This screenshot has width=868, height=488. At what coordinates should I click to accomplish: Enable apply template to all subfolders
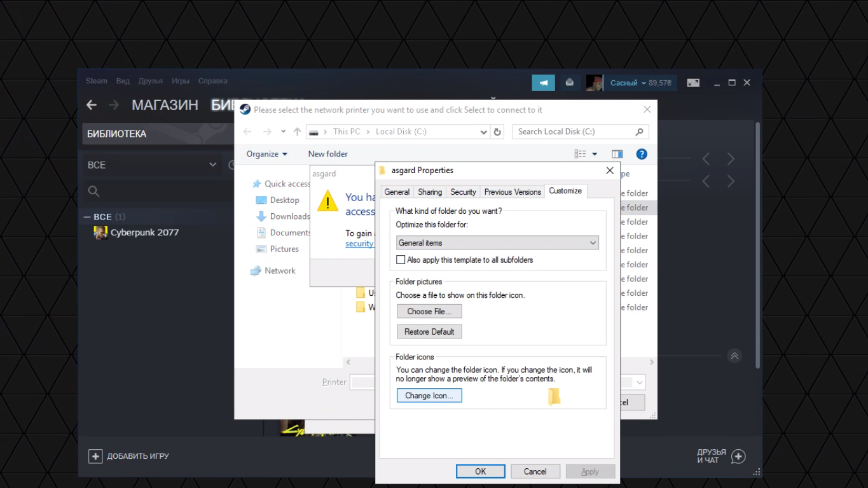pos(401,260)
